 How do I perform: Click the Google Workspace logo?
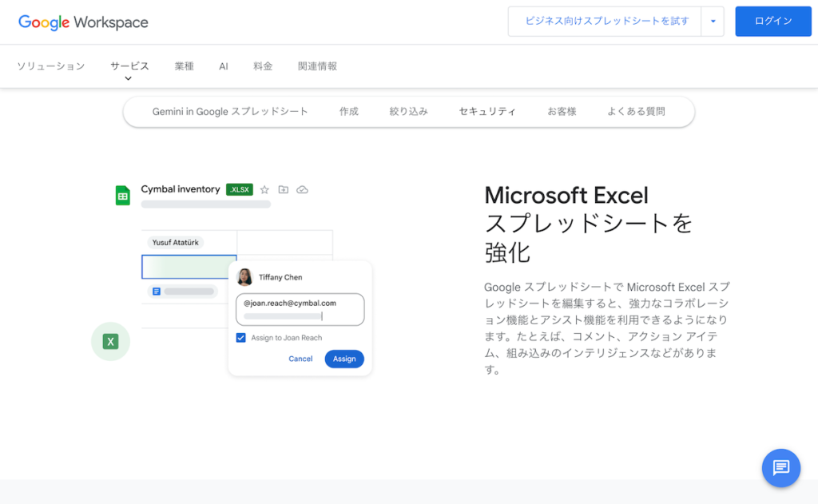point(83,22)
